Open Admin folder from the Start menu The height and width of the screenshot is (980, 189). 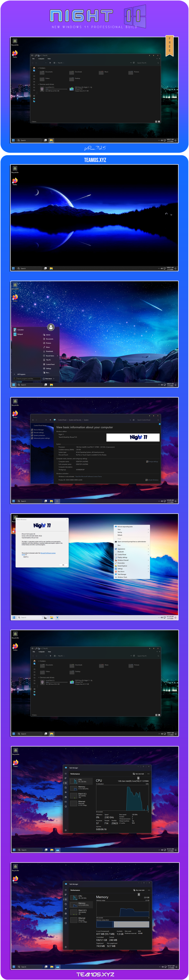[x=47, y=335]
